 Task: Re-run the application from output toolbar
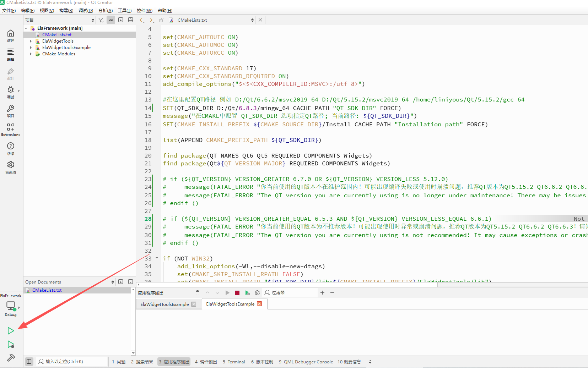click(x=227, y=293)
